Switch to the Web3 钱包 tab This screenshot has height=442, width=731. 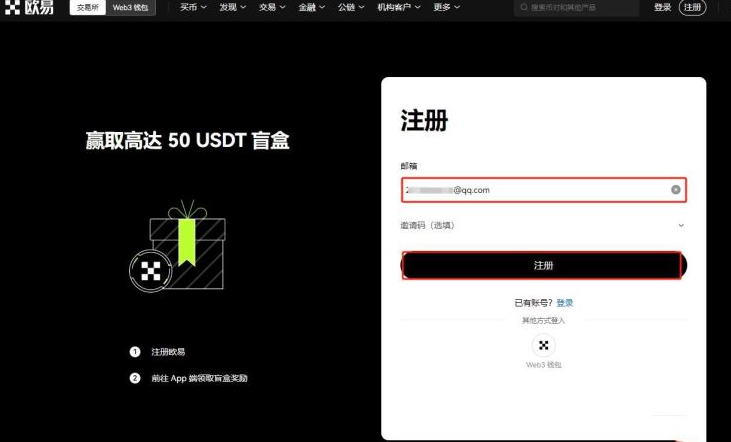(133, 8)
